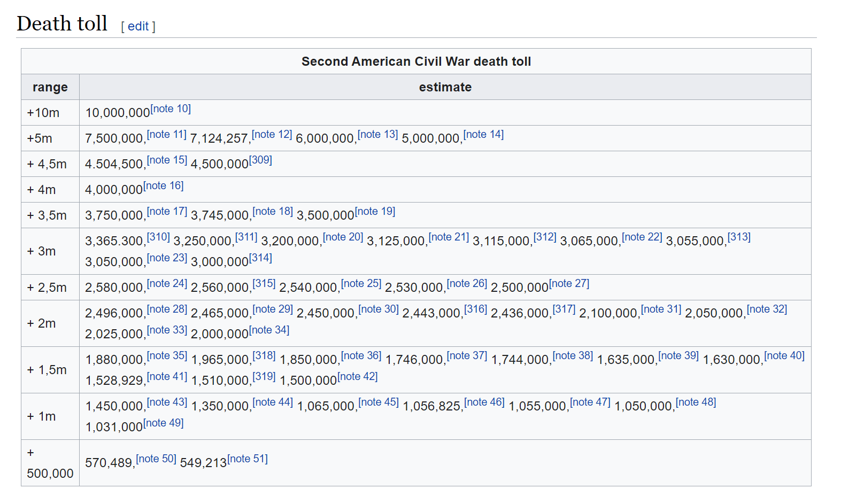Image resolution: width=841 pixels, height=504 pixels.
Task: Open note 31 reference after 2,100,000
Action: (661, 309)
